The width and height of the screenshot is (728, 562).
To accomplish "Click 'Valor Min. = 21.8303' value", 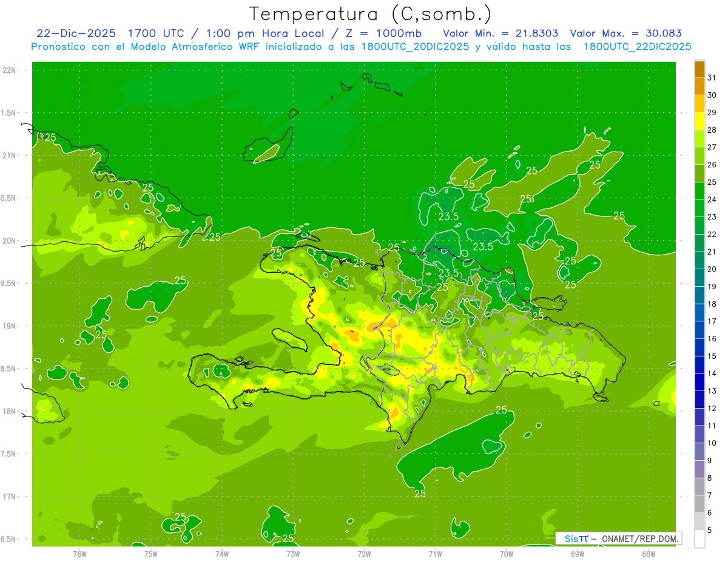I will (x=500, y=33).
